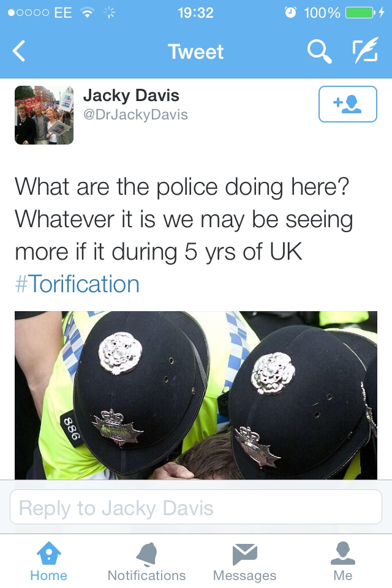Image resolution: width=392 pixels, height=588 pixels.
Task: Open Jacky Davis profile picture
Action: [44, 115]
